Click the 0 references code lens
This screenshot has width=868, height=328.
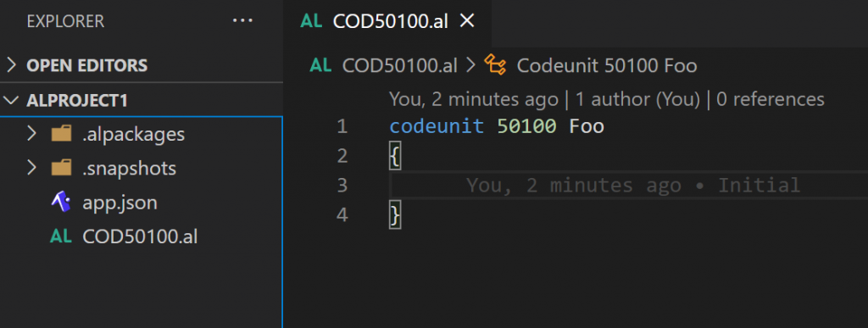[x=771, y=99]
